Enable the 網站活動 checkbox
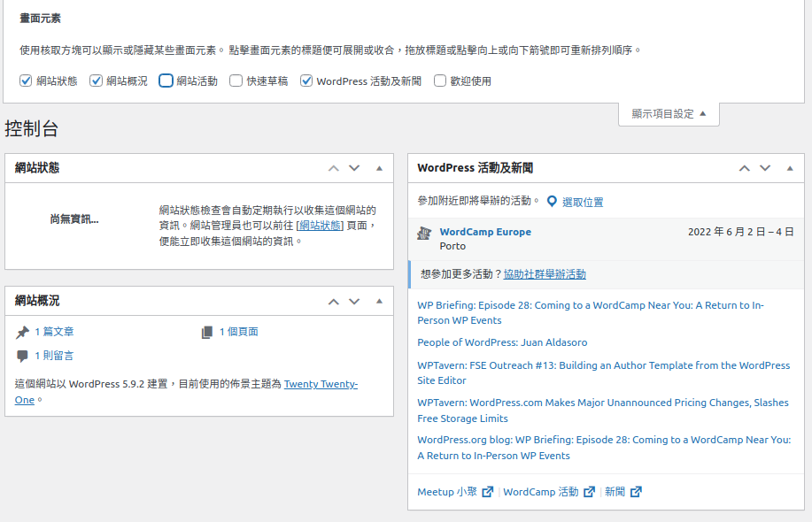The image size is (812, 522). (166, 81)
